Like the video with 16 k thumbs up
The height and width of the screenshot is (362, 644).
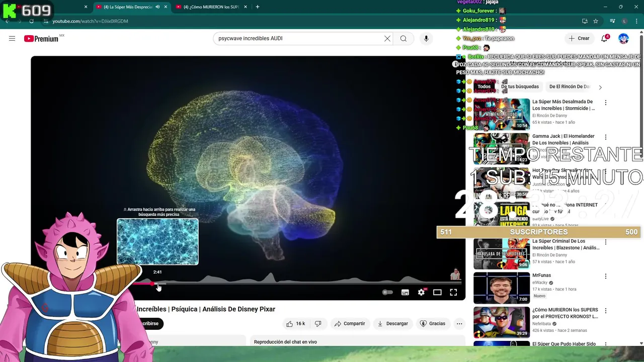point(296,323)
